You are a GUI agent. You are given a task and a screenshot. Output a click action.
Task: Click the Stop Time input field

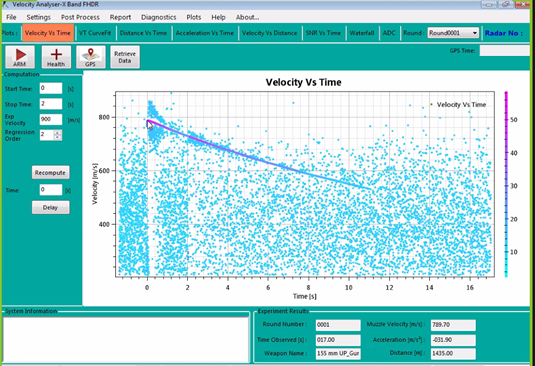(x=51, y=103)
